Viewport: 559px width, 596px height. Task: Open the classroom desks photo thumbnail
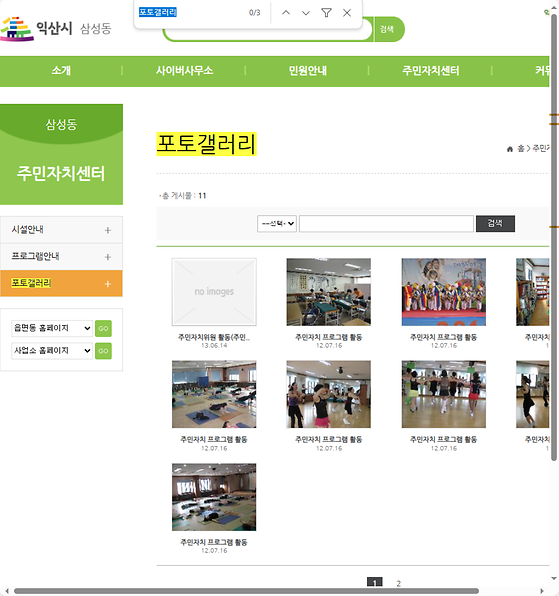point(329,292)
